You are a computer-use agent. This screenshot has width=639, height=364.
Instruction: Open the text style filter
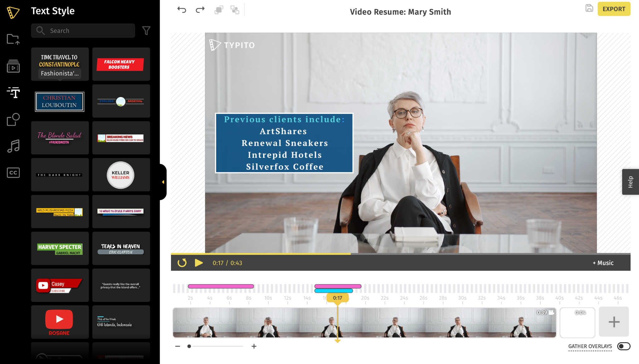[146, 31]
